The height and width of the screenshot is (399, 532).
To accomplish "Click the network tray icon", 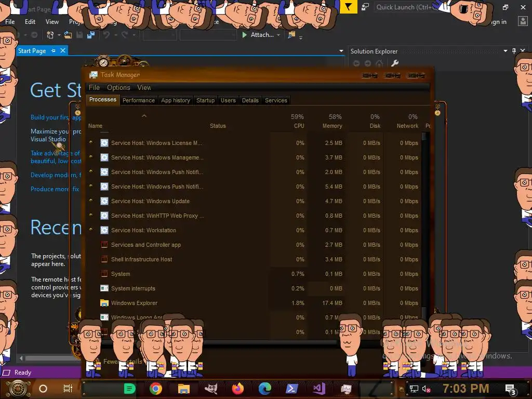I will coord(414,389).
